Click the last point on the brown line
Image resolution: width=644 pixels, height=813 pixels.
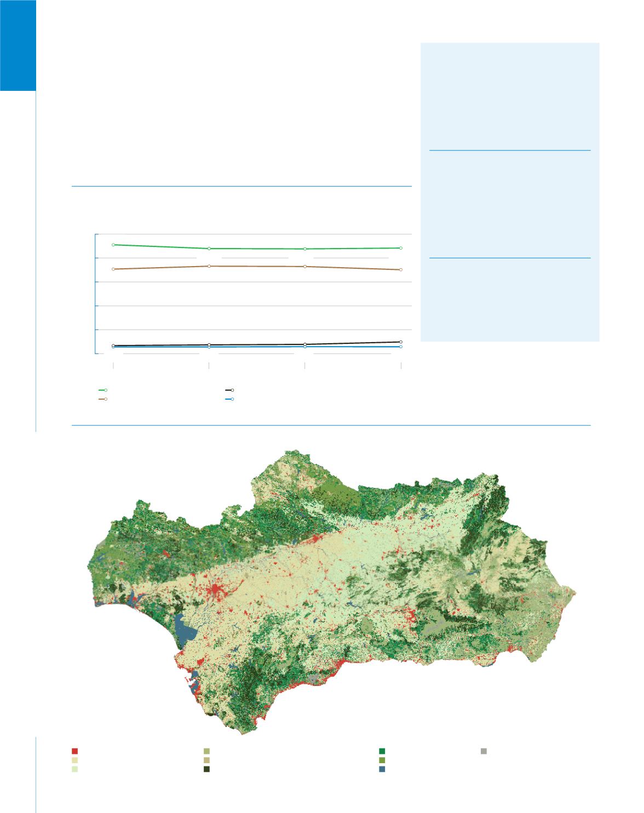[401, 270]
